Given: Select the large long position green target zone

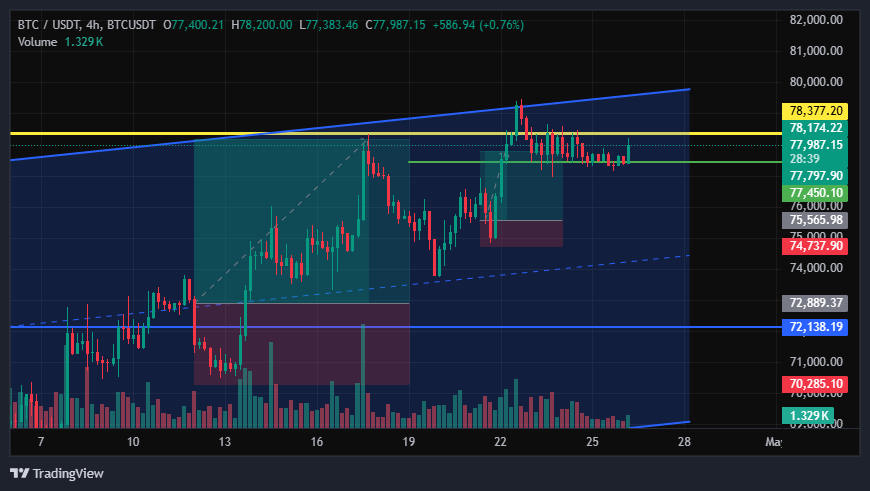Looking at the screenshot, I should (302, 221).
